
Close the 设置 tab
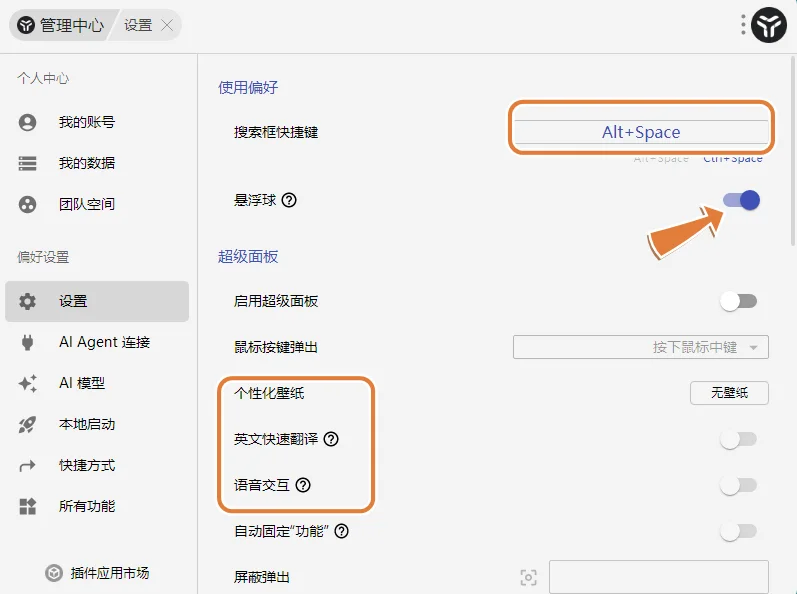pyautogui.click(x=167, y=25)
